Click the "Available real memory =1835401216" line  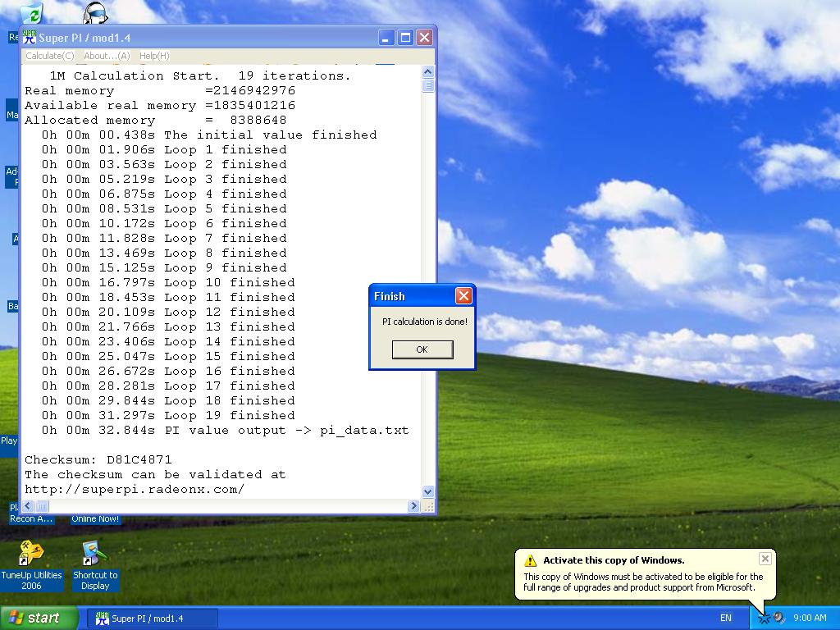coord(160,106)
